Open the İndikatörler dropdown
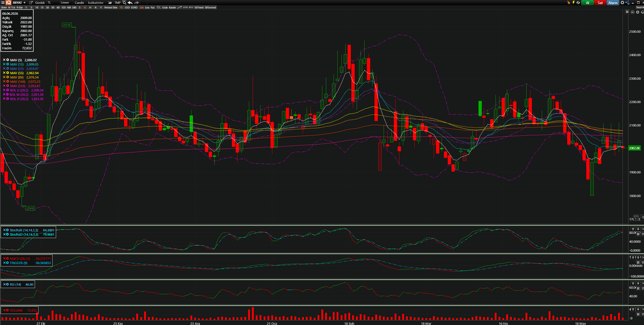 point(96,3)
